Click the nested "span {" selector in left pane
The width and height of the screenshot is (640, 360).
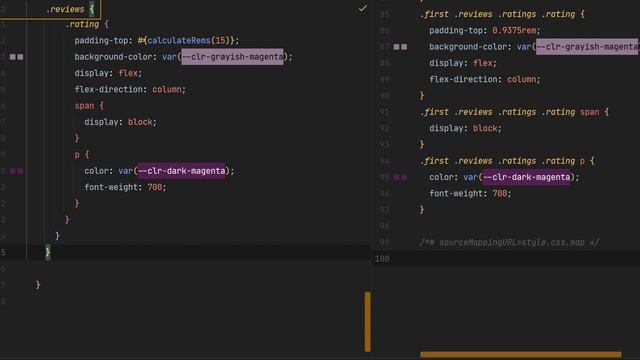click(x=89, y=106)
